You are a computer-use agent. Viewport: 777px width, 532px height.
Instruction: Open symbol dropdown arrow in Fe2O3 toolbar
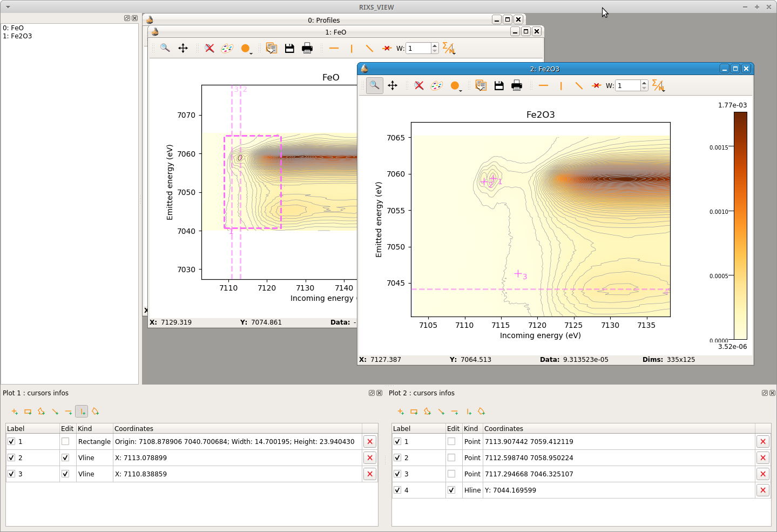click(x=461, y=90)
